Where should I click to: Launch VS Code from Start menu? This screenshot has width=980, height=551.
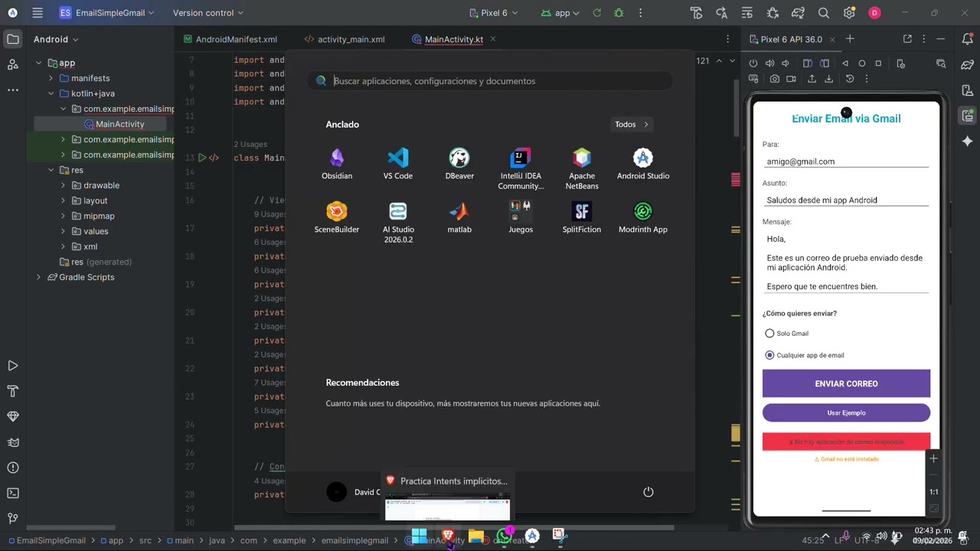398,164
